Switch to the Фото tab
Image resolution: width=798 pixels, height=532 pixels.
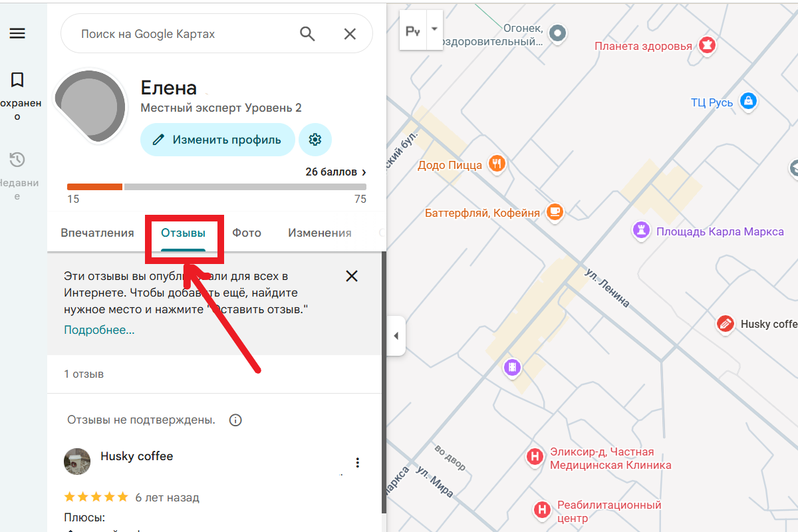click(x=247, y=232)
